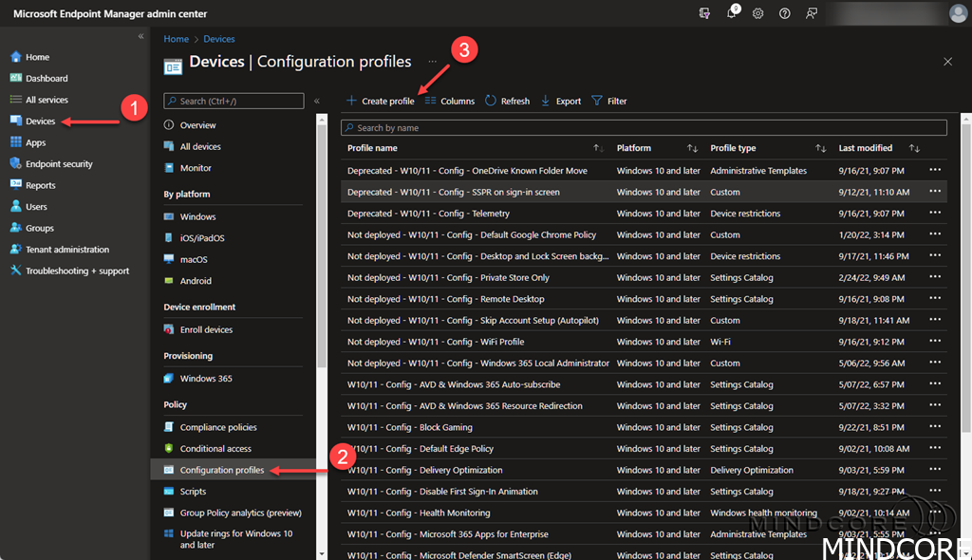This screenshot has height=560, width=972.
Task: Open the feedback icon in header
Action: click(812, 13)
